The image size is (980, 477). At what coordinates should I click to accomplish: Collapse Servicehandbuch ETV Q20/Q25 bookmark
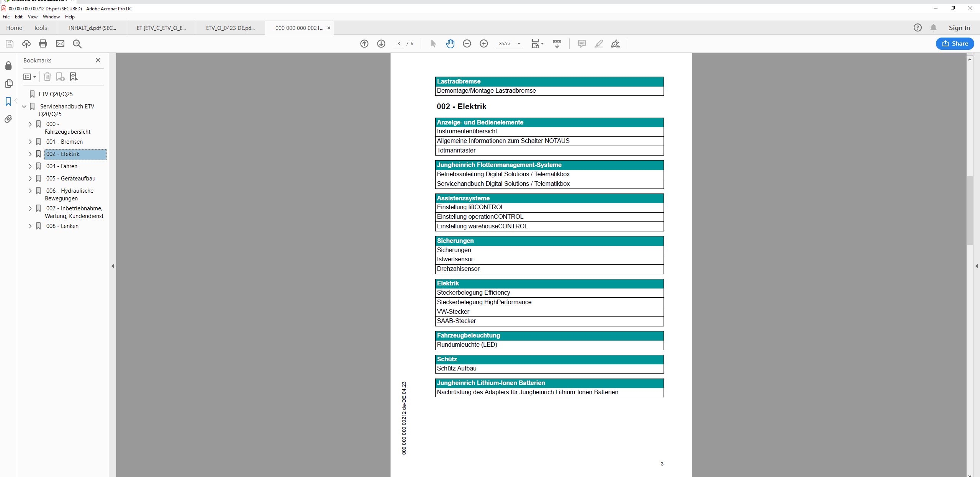pyautogui.click(x=24, y=107)
